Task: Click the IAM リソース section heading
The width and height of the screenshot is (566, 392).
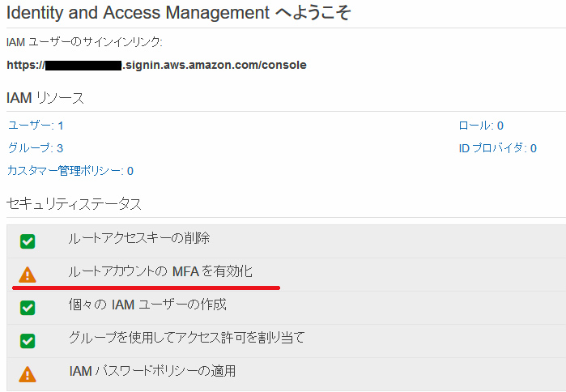Action: coord(45,98)
